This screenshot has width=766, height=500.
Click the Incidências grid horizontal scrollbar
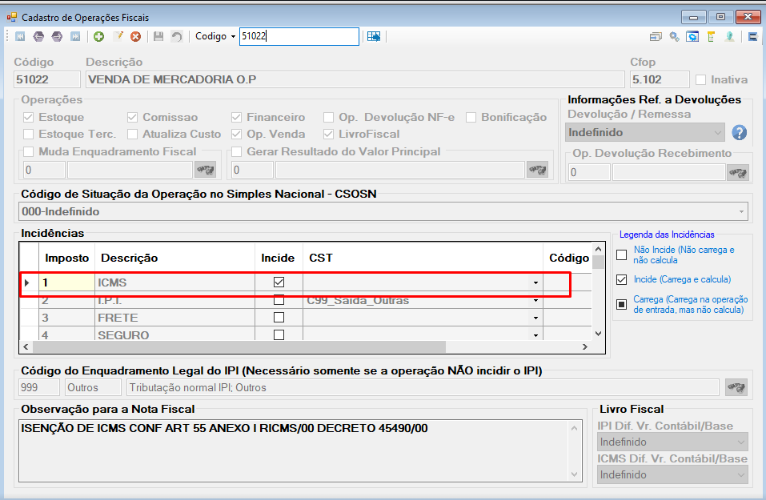(239, 347)
